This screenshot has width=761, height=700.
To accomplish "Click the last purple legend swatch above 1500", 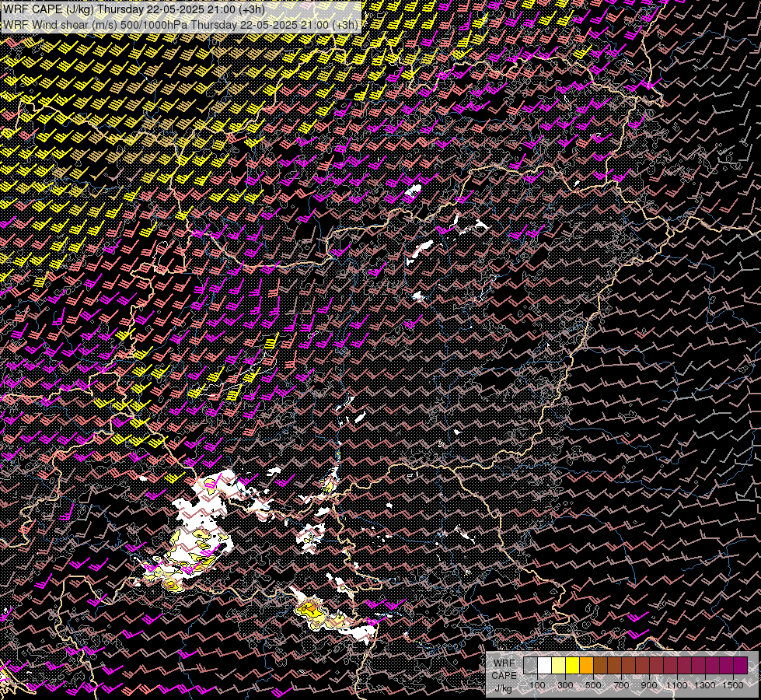I will pos(741,666).
